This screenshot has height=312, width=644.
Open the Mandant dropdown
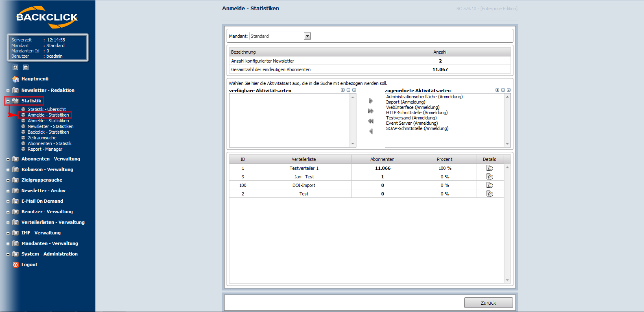coord(307,36)
